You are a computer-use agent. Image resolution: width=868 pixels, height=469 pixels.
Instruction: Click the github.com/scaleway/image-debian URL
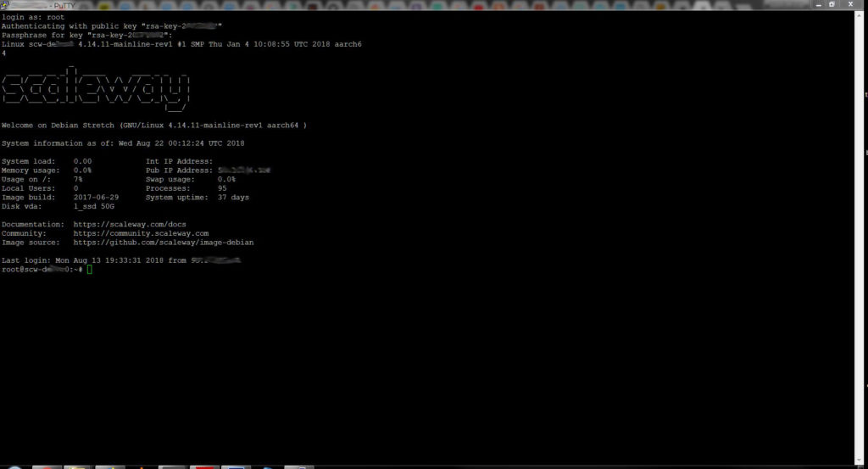[163, 243]
